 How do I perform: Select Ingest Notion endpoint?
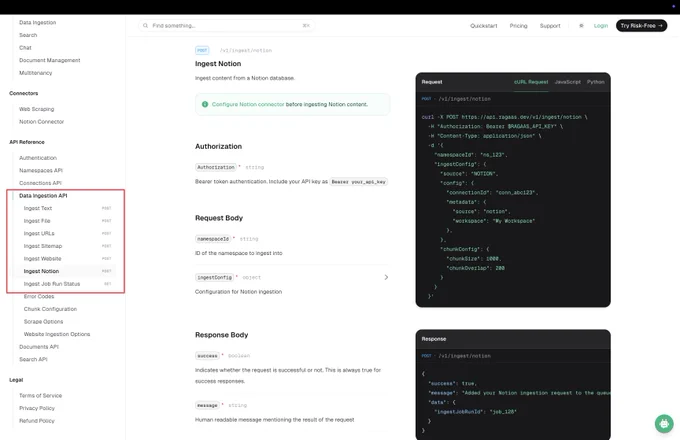[41, 271]
